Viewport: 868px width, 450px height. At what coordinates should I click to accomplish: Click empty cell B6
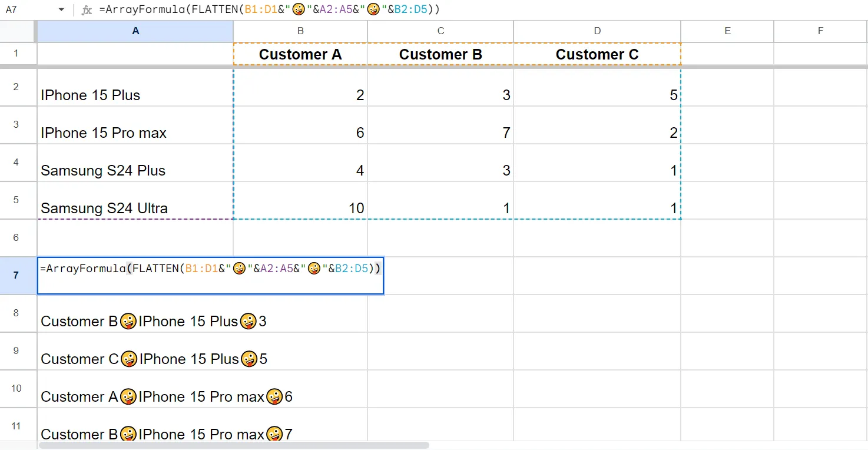click(300, 239)
